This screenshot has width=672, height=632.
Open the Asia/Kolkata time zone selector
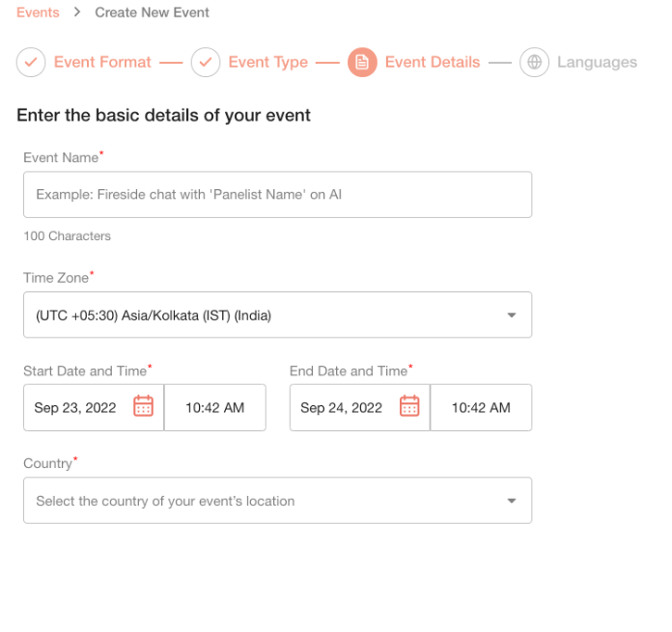[278, 316]
